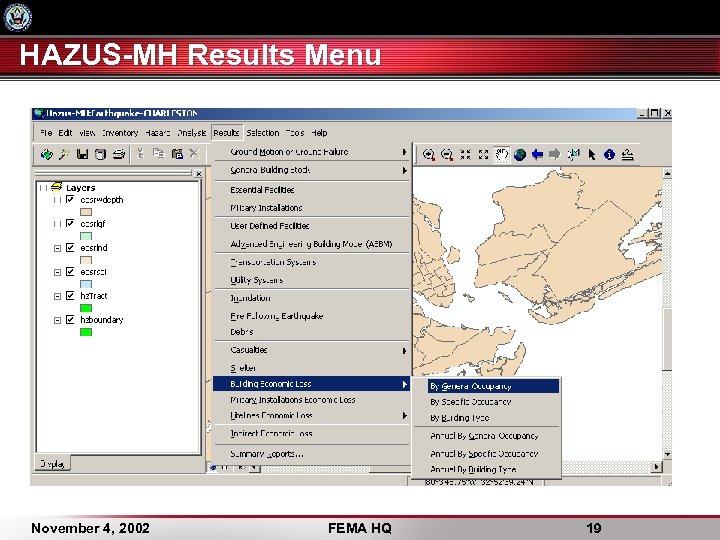
Task: Click the mint swatch under eqsrlqf
Action: (86, 236)
